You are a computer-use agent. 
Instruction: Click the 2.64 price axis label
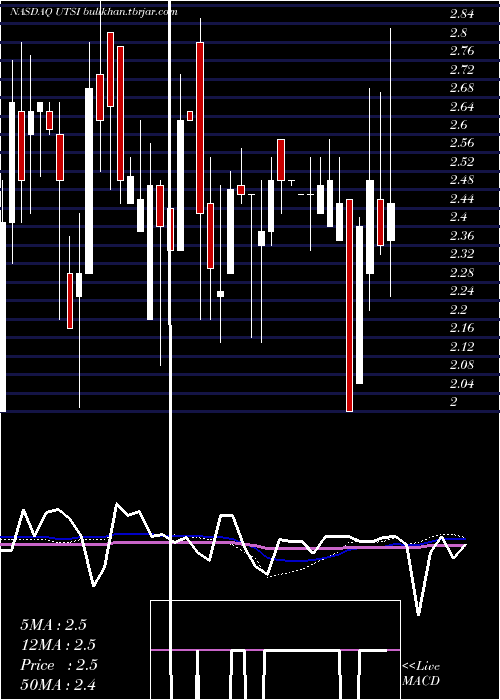(x=462, y=107)
